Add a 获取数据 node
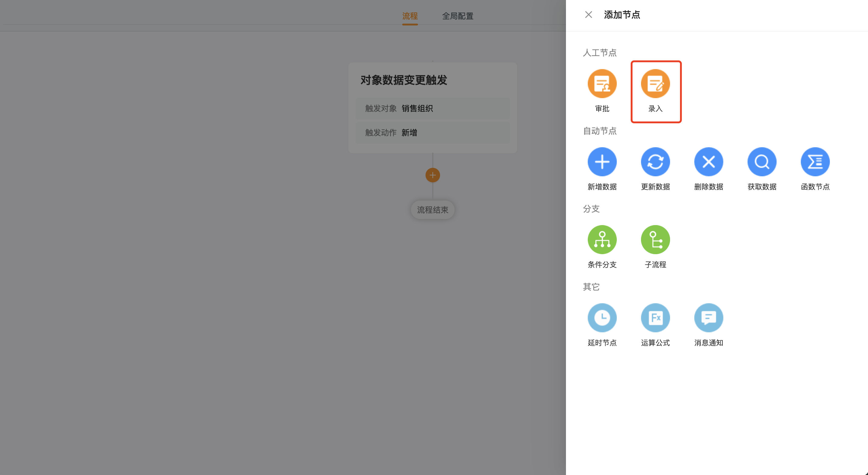Image resolution: width=868 pixels, height=475 pixels. 761,161
